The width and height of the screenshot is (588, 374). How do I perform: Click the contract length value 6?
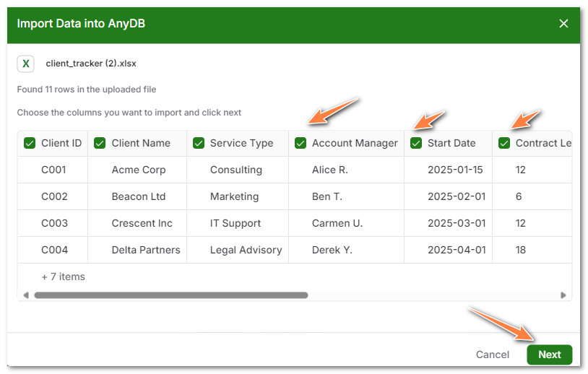pyautogui.click(x=519, y=196)
